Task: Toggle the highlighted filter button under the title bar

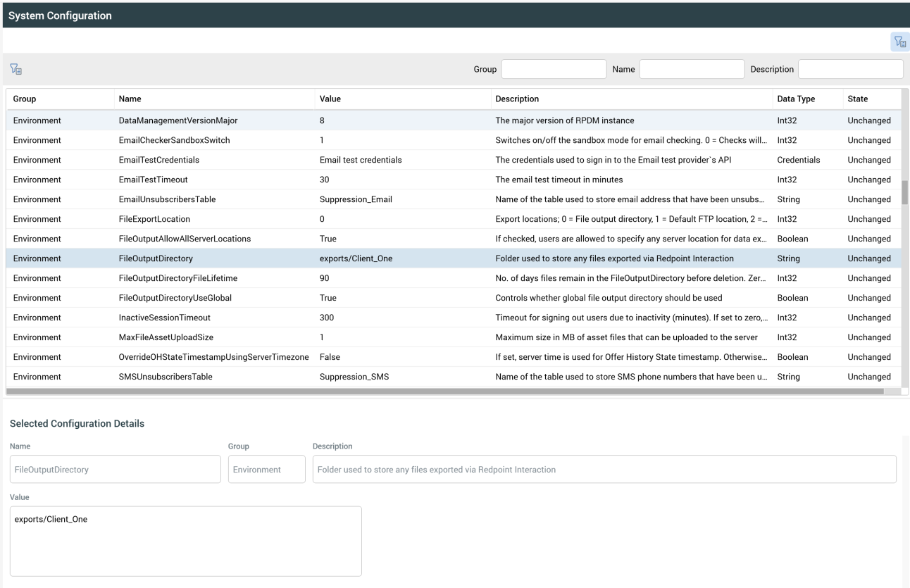Action: coord(899,42)
